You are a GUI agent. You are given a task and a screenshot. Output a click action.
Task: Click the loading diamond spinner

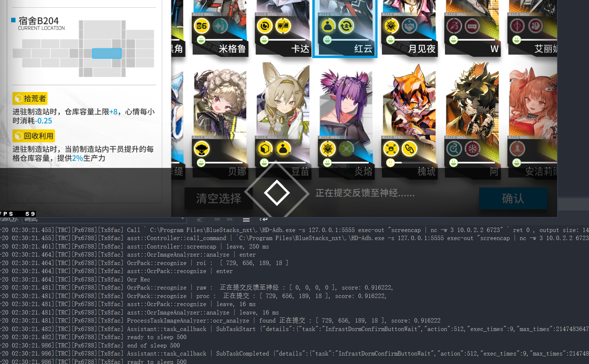pos(277,192)
